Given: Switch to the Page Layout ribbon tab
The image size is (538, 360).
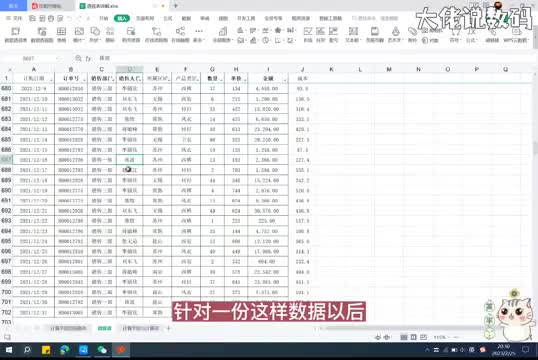Looking at the screenshot, I should coord(145,18).
